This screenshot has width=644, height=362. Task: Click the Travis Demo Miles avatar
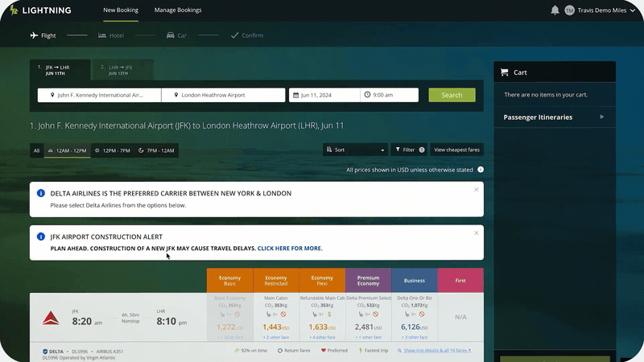coord(569,10)
